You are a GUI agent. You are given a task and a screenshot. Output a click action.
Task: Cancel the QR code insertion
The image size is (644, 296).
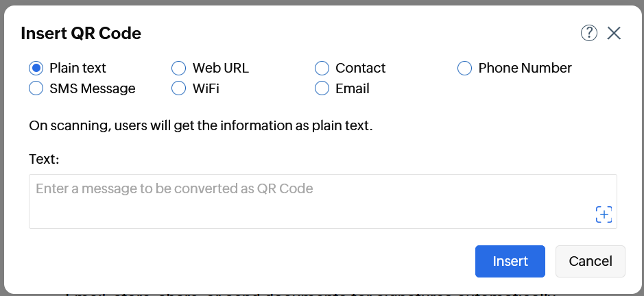point(590,261)
